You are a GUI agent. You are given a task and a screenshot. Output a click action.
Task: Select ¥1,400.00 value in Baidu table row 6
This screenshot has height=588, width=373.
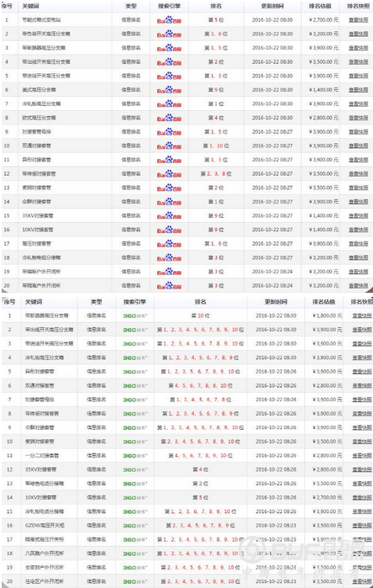323,90
